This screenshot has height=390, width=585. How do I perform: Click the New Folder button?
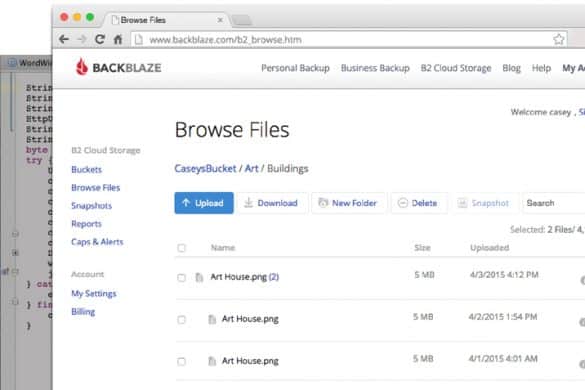click(x=348, y=203)
